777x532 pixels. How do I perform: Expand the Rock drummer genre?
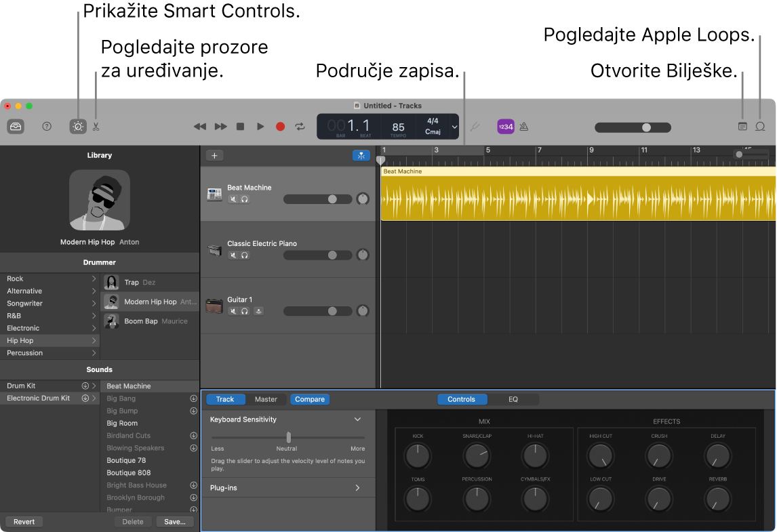[94, 279]
